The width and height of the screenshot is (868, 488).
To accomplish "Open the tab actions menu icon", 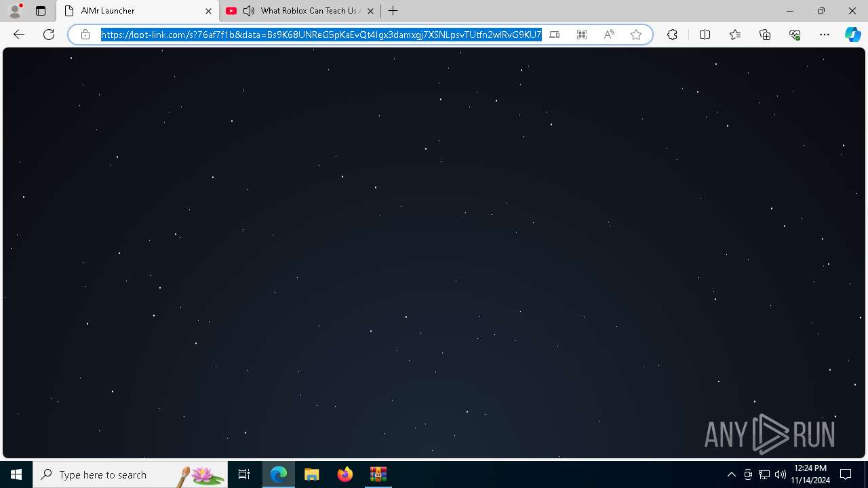I will click(41, 11).
